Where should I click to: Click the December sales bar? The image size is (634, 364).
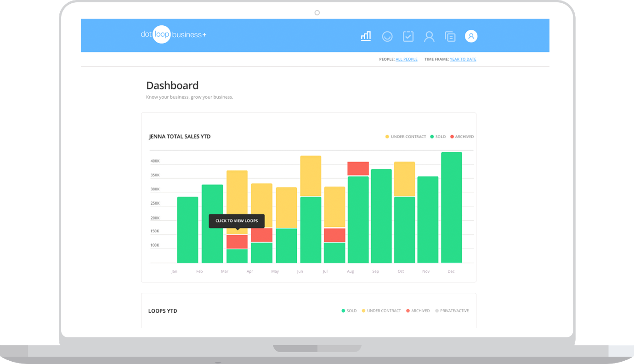click(451, 207)
